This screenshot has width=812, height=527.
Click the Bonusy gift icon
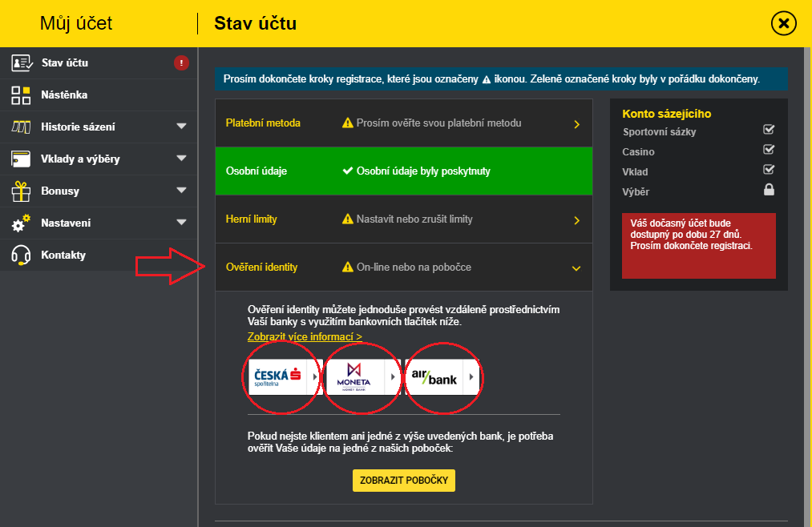tap(21, 191)
